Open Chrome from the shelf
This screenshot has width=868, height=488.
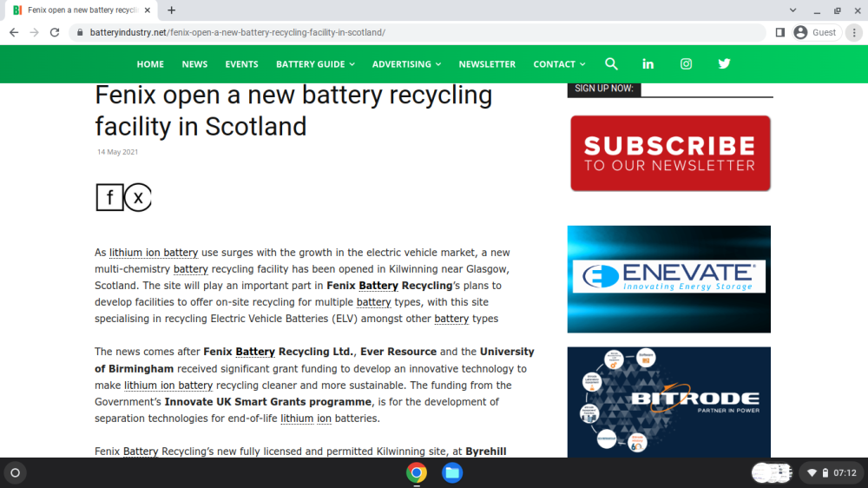(417, 473)
